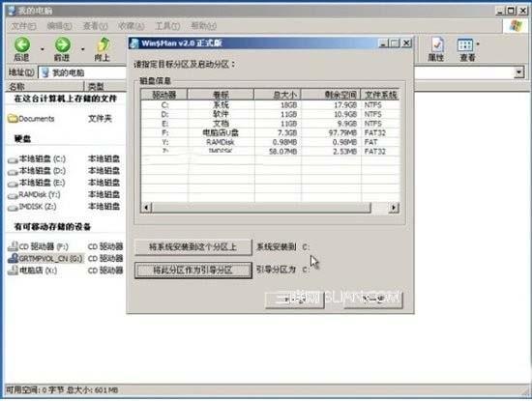532x401 pixels.
Task: Click the drive letter column header in dialog
Action: [163, 95]
